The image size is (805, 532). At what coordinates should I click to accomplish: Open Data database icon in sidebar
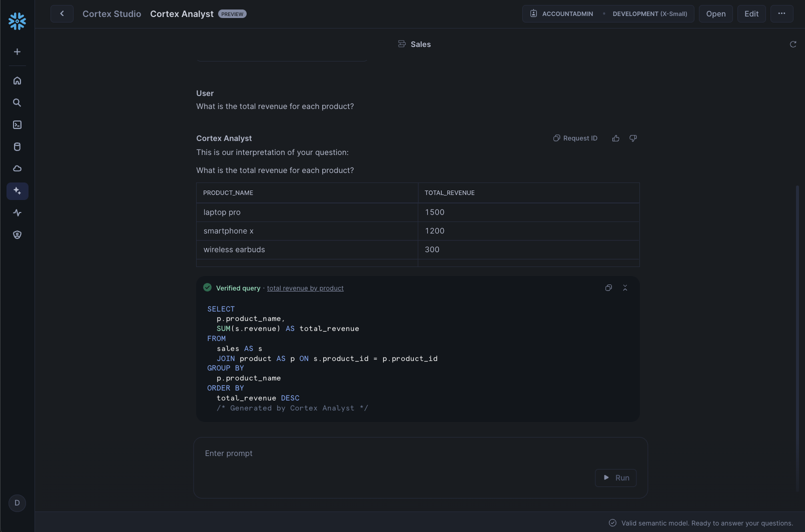coord(17,147)
